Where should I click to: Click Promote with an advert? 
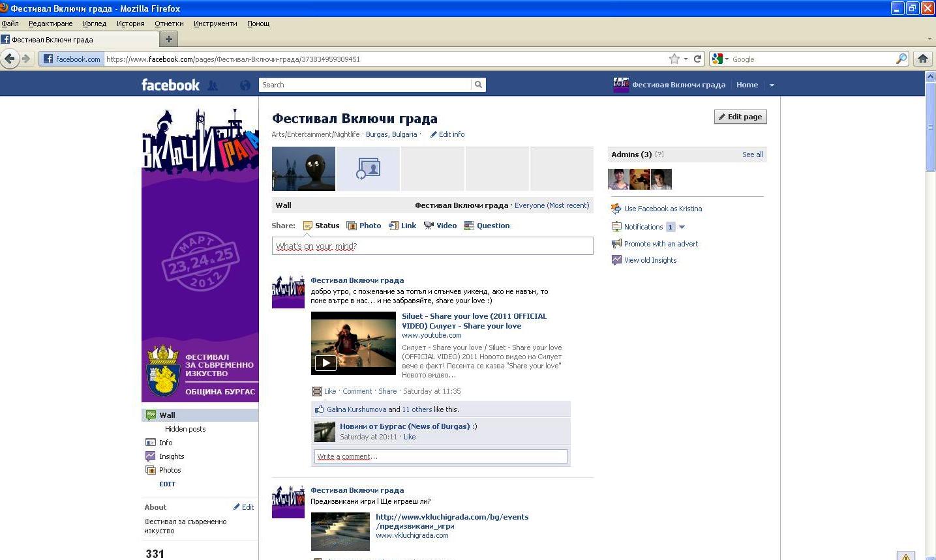[661, 244]
